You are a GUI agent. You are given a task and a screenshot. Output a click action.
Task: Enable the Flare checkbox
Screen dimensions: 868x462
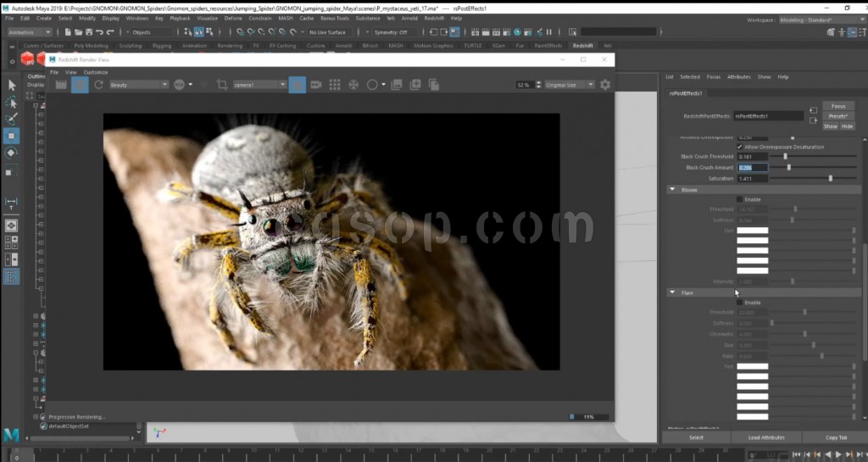click(x=739, y=303)
